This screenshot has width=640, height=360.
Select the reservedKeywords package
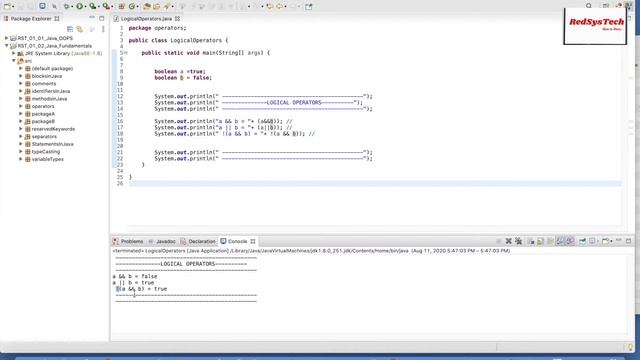[53, 129]
